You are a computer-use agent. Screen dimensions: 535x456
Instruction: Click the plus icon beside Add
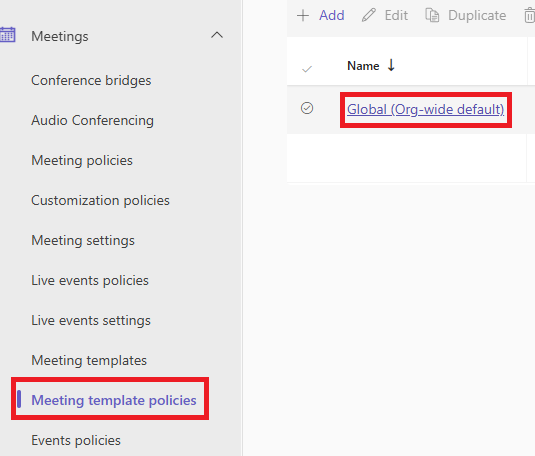click(x=303, y=16)
